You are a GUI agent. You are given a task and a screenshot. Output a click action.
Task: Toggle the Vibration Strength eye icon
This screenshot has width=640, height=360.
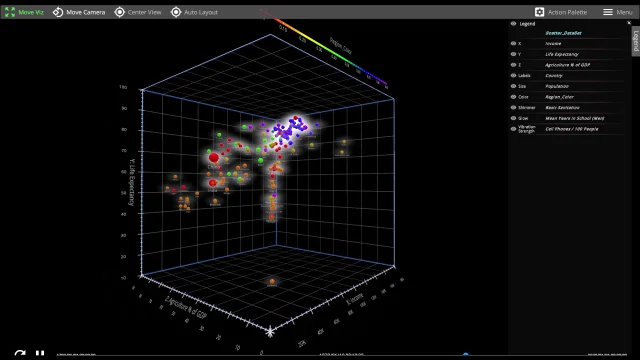[x=513, y=129]
